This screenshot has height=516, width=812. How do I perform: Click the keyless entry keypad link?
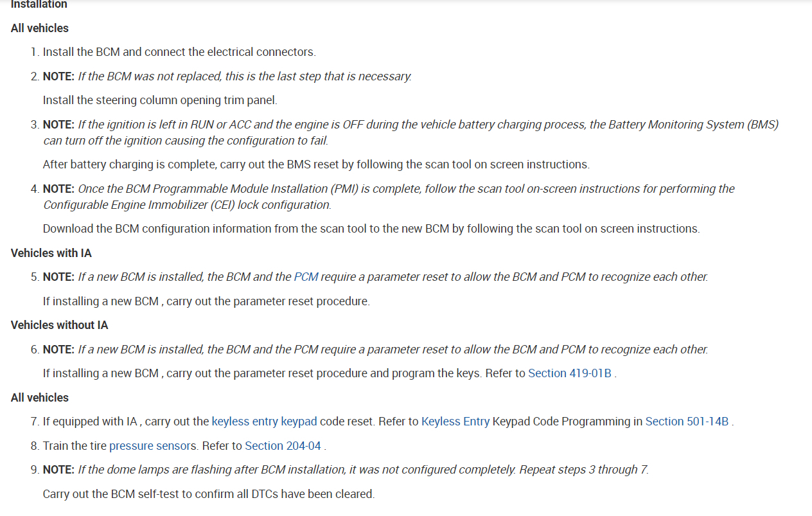264,422
